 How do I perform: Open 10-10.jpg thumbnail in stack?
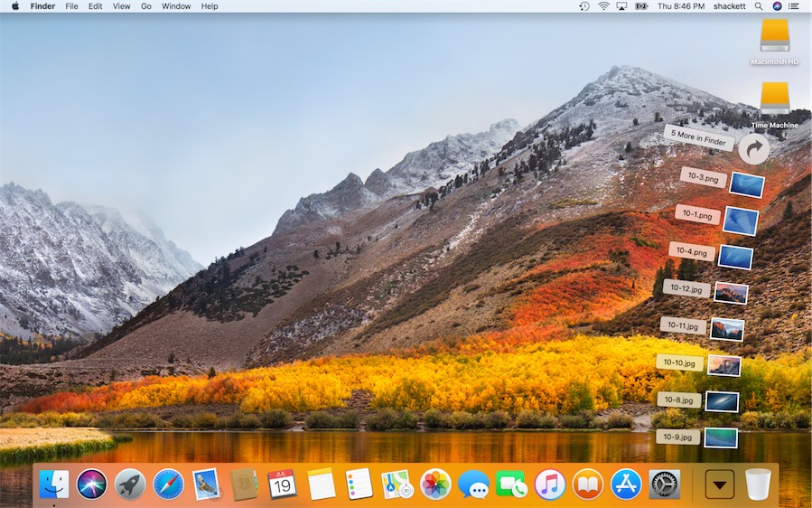pos(724,366)
